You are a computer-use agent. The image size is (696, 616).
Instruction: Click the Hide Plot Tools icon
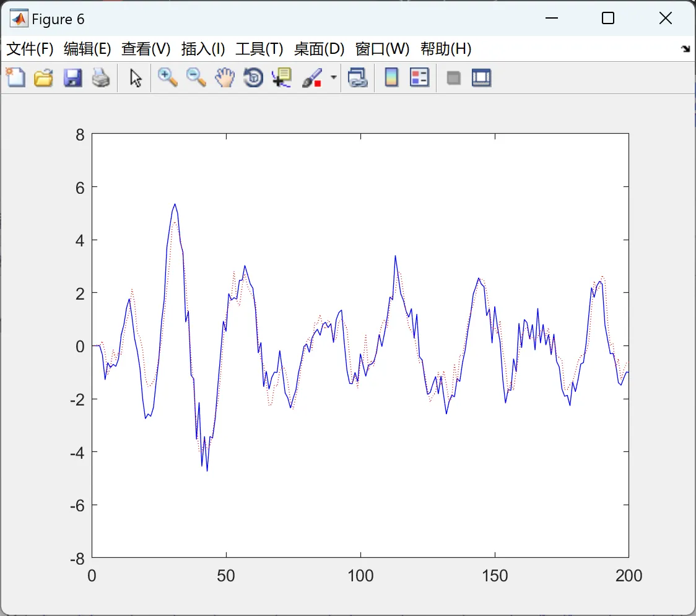tap(453, 79)
